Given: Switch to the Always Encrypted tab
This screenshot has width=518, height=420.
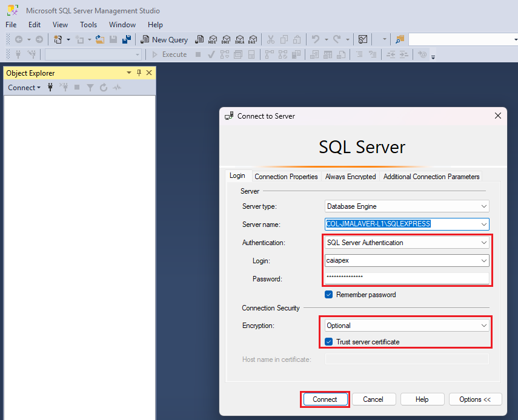Looking at the screenshot, I should pyautogui.click(x=351, y=177).
